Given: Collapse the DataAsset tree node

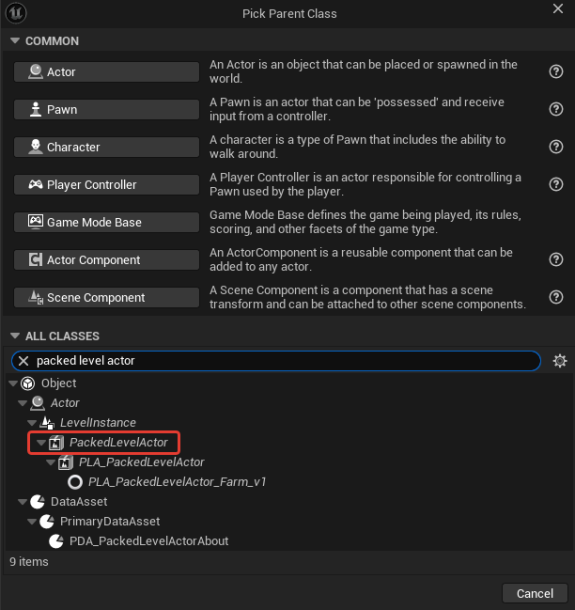Looking at the screenshot, I should 23,502.
